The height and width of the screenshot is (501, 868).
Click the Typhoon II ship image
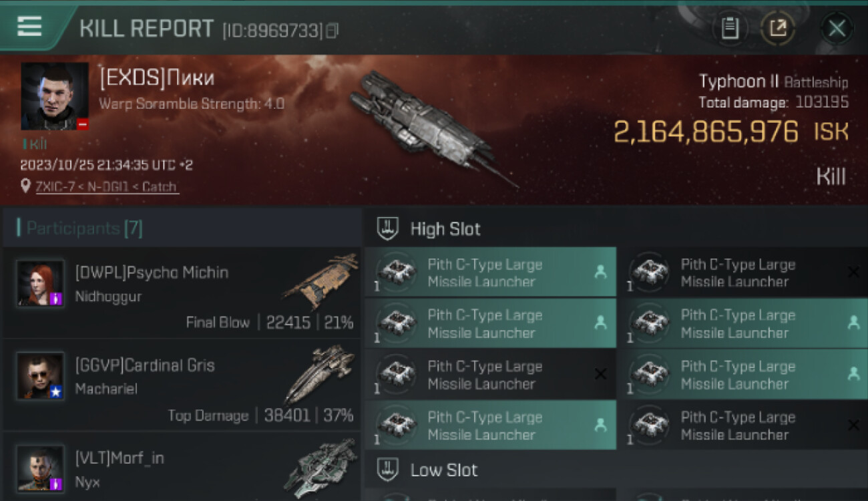coord(427,127)
